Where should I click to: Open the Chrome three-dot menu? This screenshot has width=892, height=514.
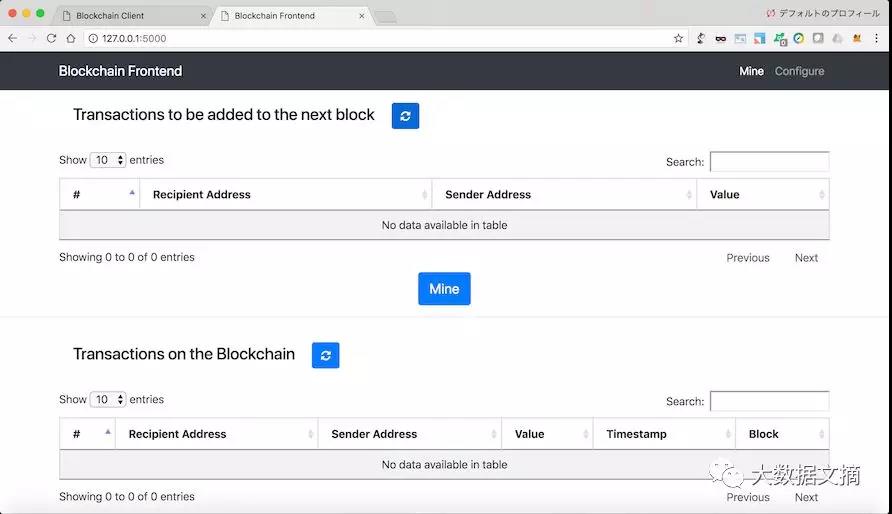876,38
